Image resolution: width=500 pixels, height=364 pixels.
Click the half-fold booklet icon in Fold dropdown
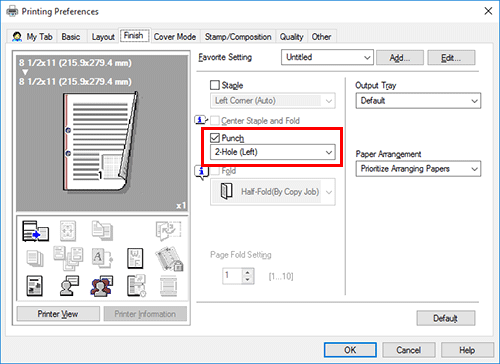[x=226, y=191]
